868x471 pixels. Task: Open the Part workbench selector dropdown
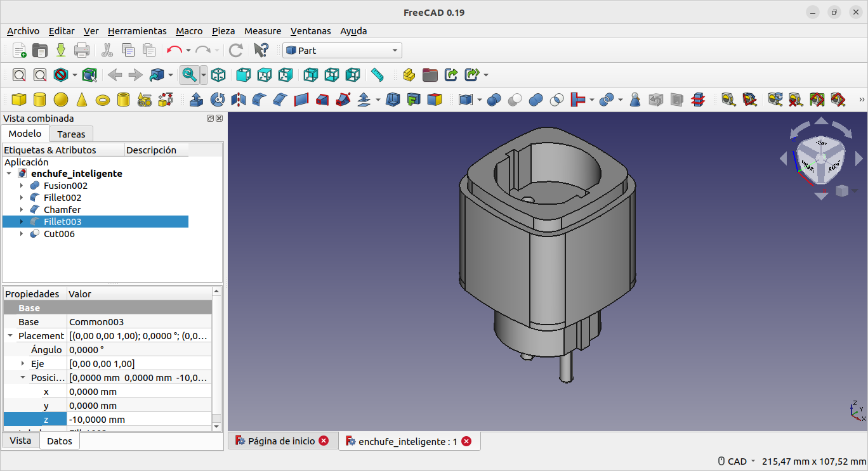point(342,51)
